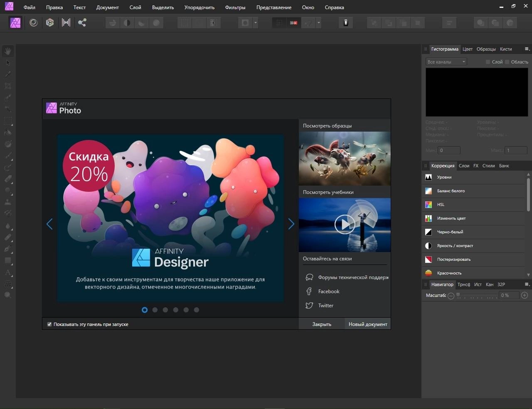Select the Clone stamp tool
The image size is (532, 409).
pyautogui.click(x=8, y=202)
